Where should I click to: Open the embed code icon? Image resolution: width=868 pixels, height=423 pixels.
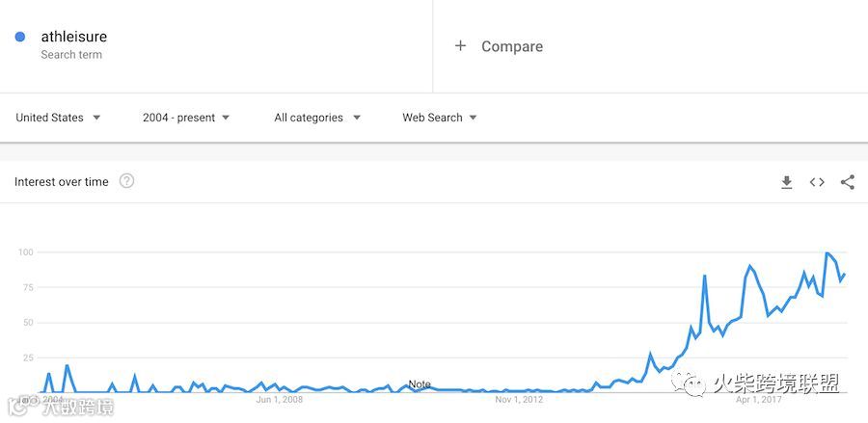click(817, 182)
